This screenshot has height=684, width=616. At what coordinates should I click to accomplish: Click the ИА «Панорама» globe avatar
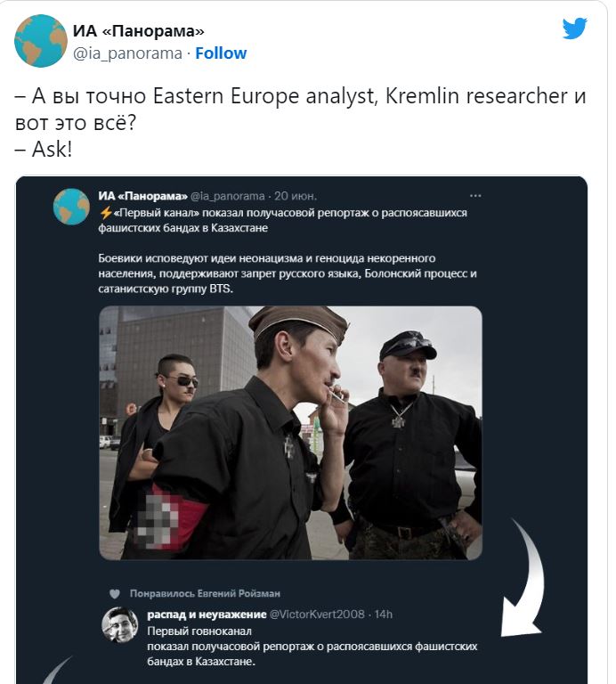(x=41, y=41)
